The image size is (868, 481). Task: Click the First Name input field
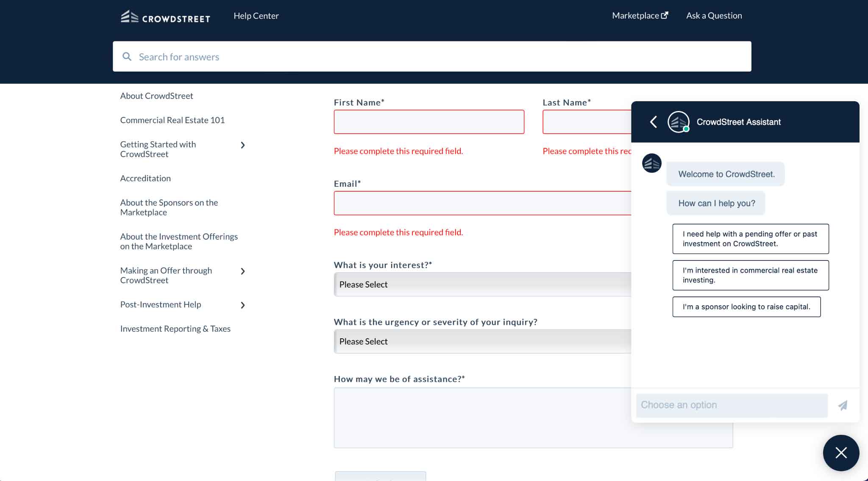coord(429,122)
